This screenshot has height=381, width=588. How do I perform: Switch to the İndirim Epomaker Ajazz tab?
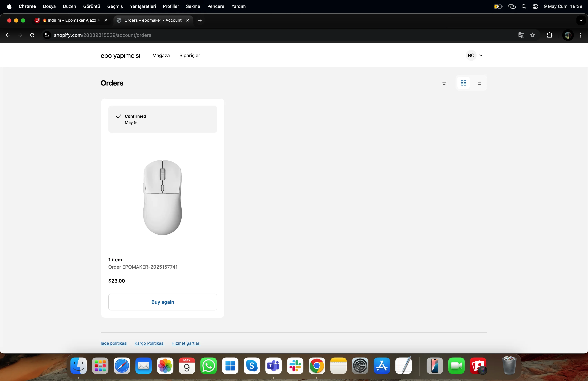[x=72, y=20]
